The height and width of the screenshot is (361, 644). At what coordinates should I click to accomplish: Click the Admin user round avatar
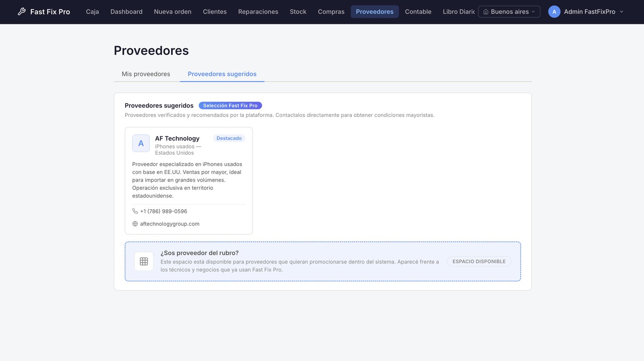[x=554, y=11]
